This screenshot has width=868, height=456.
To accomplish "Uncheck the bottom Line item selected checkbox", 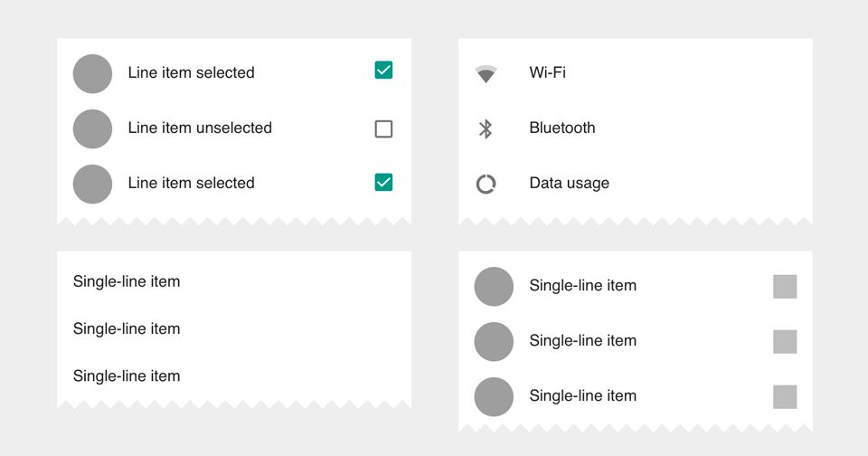I will click(383, 182).
